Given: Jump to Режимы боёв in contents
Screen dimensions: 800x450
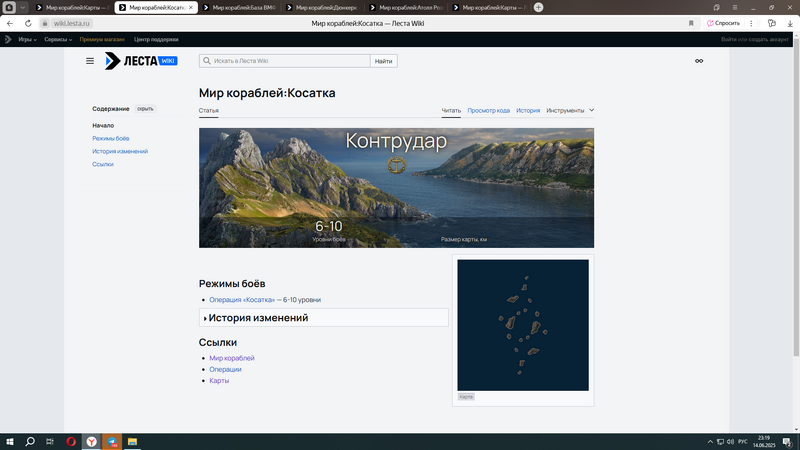Looking at the screenshot, I should [x=111, y=138].
